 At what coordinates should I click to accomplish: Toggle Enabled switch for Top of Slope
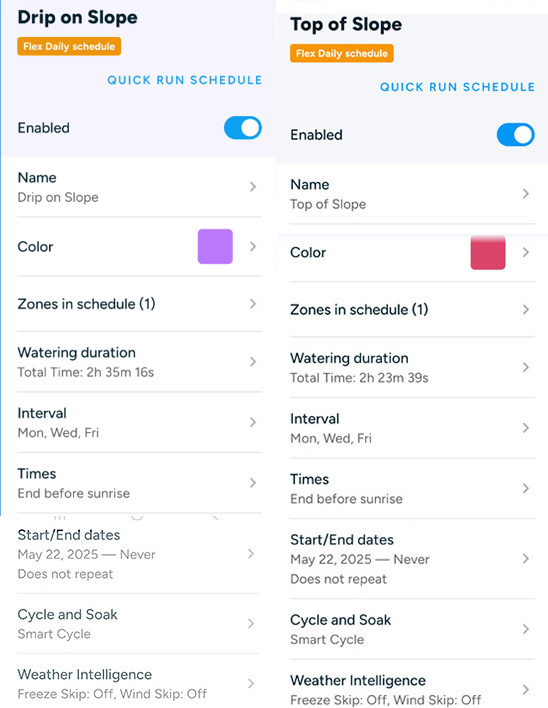(515, 135)
